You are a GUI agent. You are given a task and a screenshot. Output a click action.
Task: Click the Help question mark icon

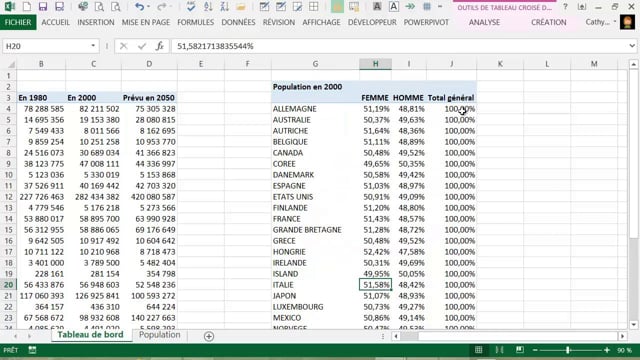pos(565,7)
